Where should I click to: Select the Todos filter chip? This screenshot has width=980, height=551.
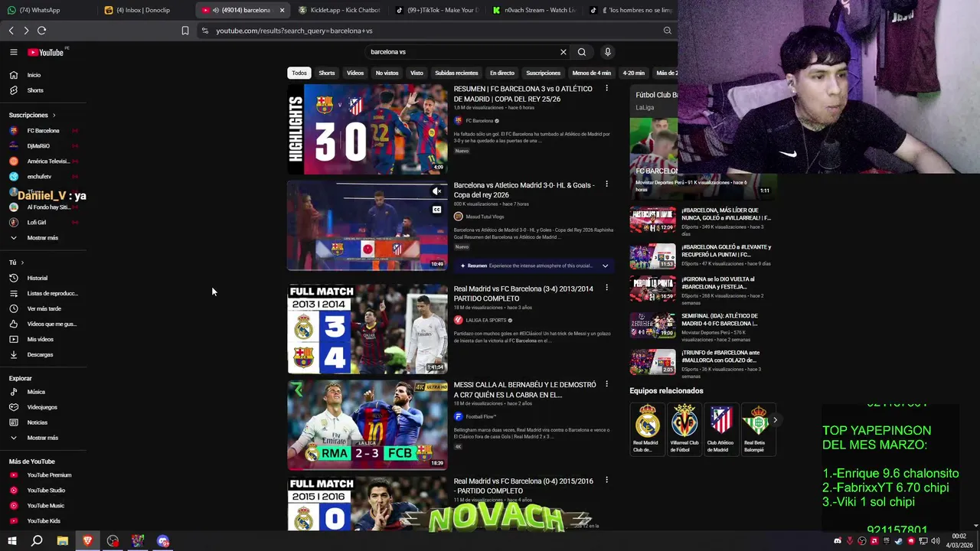299,73
